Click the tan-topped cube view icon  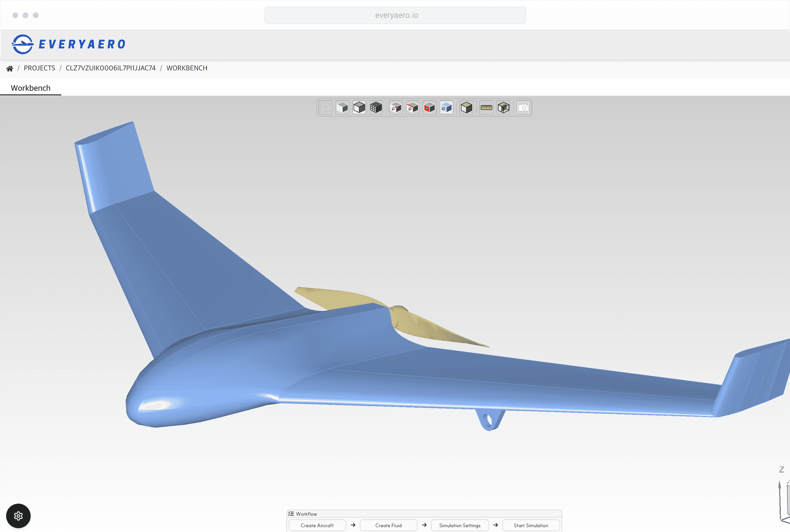(466, 108)
